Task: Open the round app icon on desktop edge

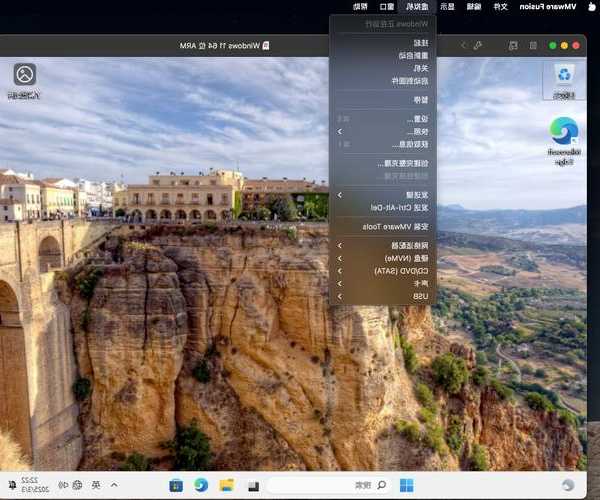Action: [x=24, y=81]
